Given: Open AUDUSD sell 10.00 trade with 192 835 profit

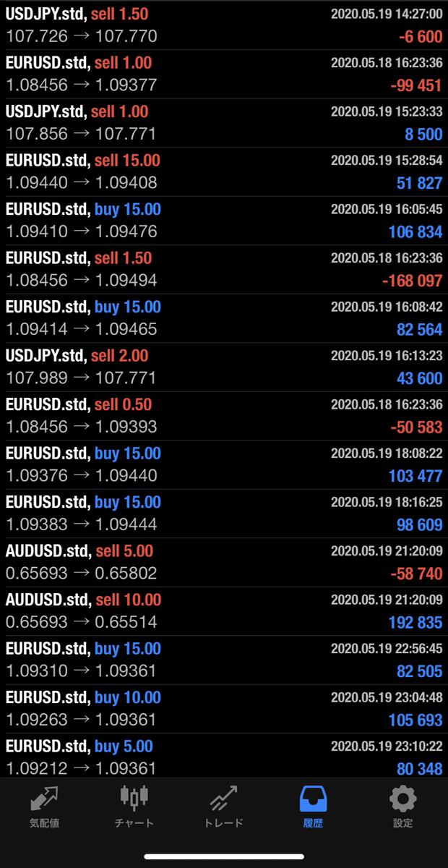Looking at the screenshot, I should [x=224, y=611].
